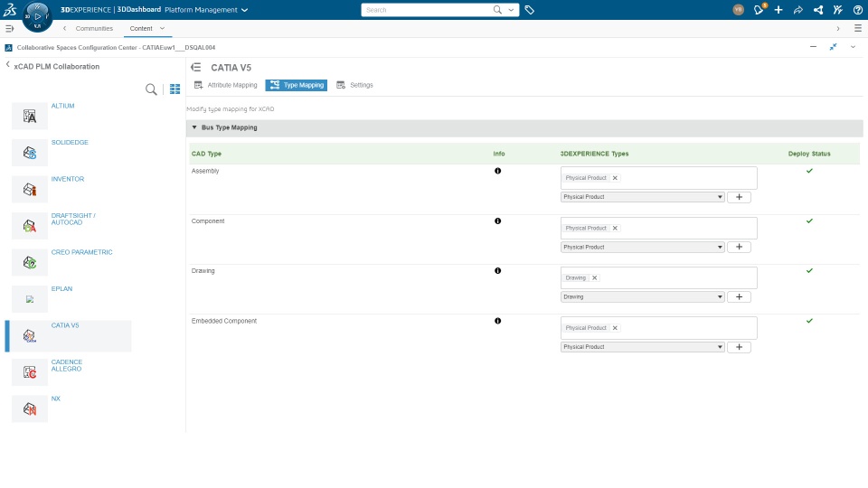Click the plus Add icon in top bar
Image resolution: width=868 pixels, height=488 pixels.
778,9
